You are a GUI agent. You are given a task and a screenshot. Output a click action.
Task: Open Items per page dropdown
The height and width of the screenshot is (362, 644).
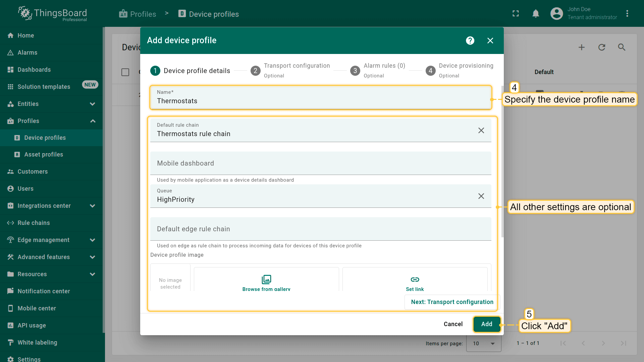pyautogui.click(x=484, y=343)
